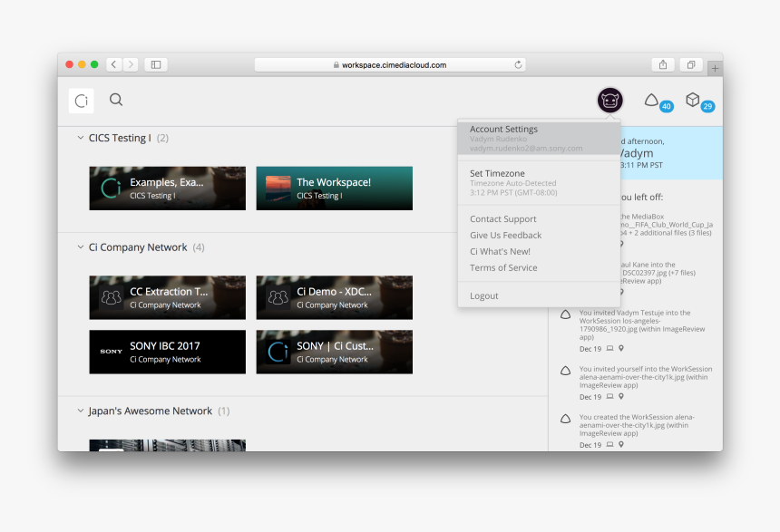
Task: Click Safari share icon
Action: 663,64
